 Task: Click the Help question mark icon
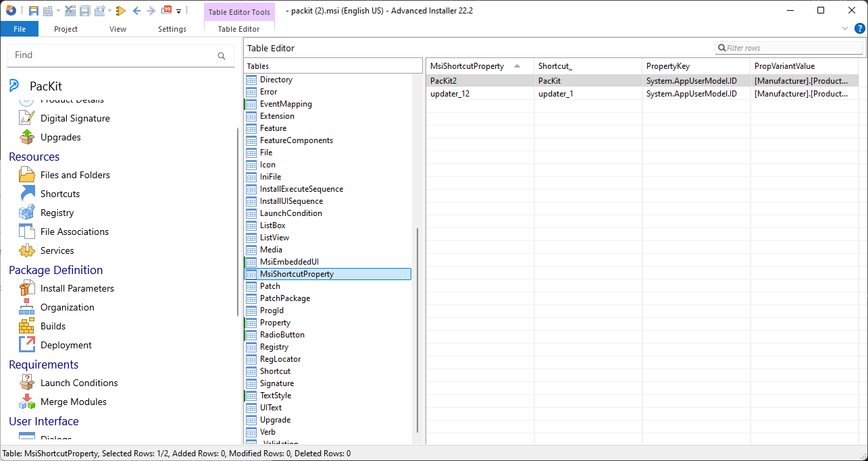tap(859, 28)
